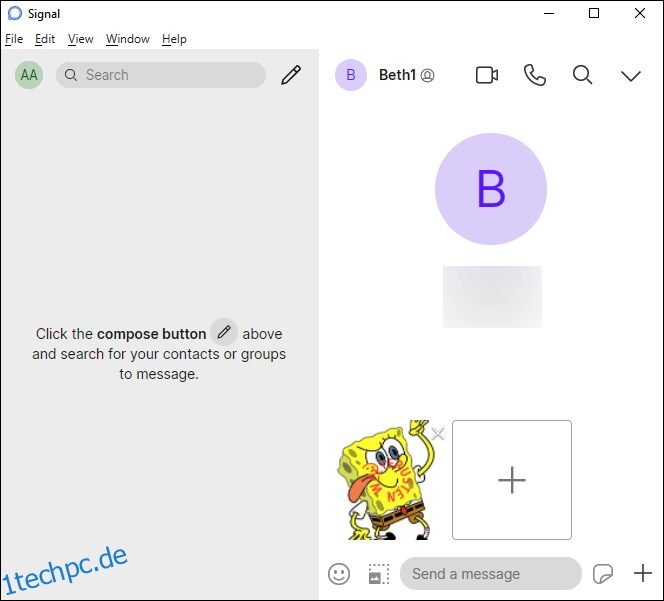Screen dimensions: 664x601
Task: Open the Help menu
Action: pos(174,39)
